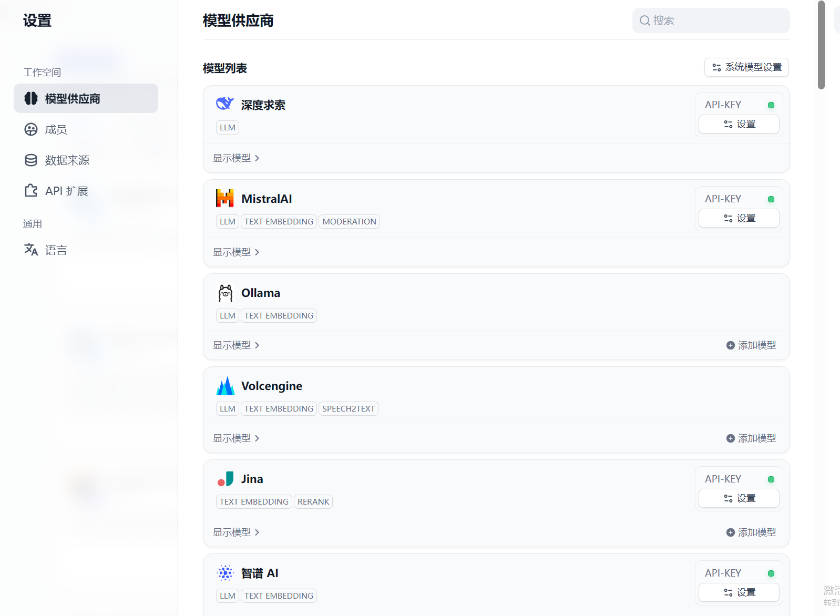Click the page vertical scrollbar thumb
Viewport: 840px width, 616px height.
821,45
